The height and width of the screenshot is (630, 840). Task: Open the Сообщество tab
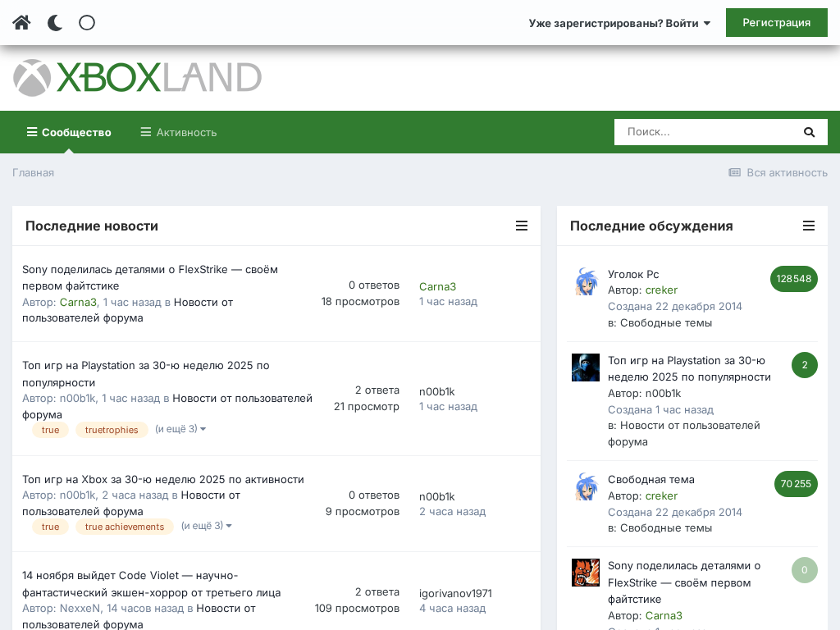tap(69, 132)
